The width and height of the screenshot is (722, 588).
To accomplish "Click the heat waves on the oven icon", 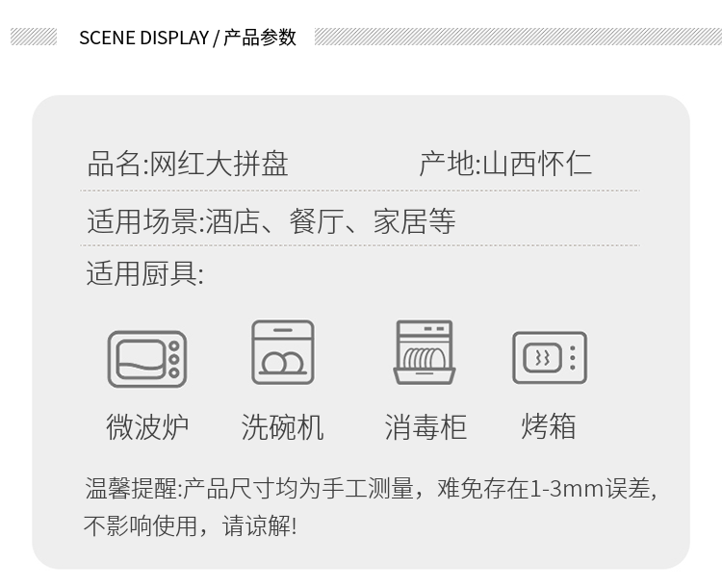I will 542,357.
